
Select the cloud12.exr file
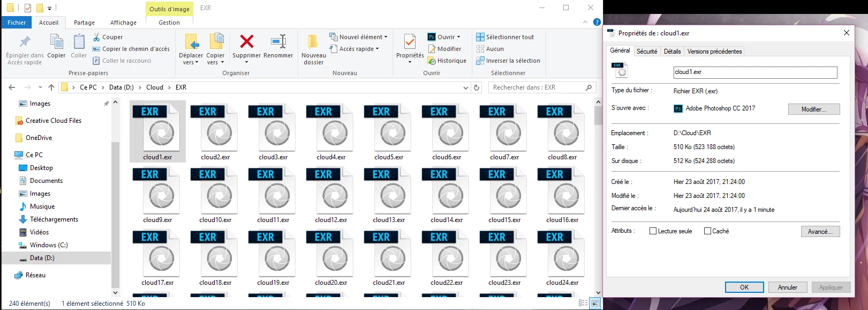(x=331, y=195)
